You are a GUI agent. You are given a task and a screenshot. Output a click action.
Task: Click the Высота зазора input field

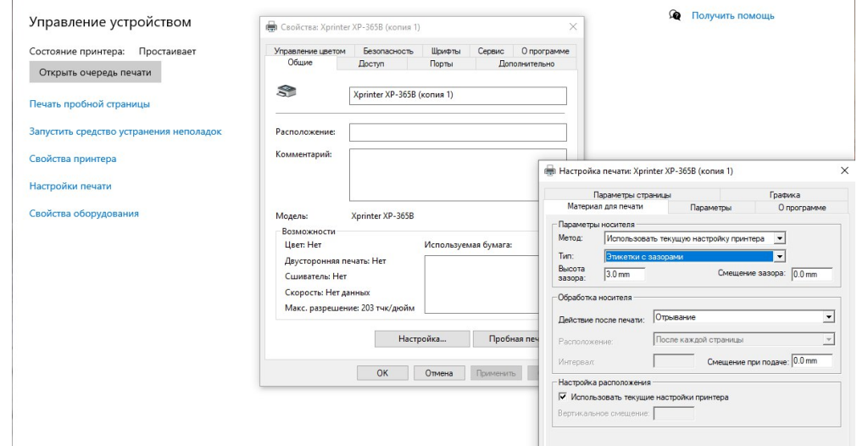point(624,274)
